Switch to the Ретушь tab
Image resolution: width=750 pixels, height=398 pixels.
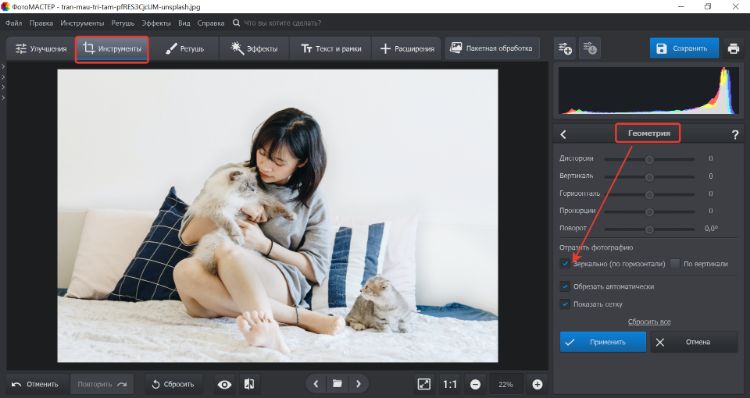[x=185, y=48]
